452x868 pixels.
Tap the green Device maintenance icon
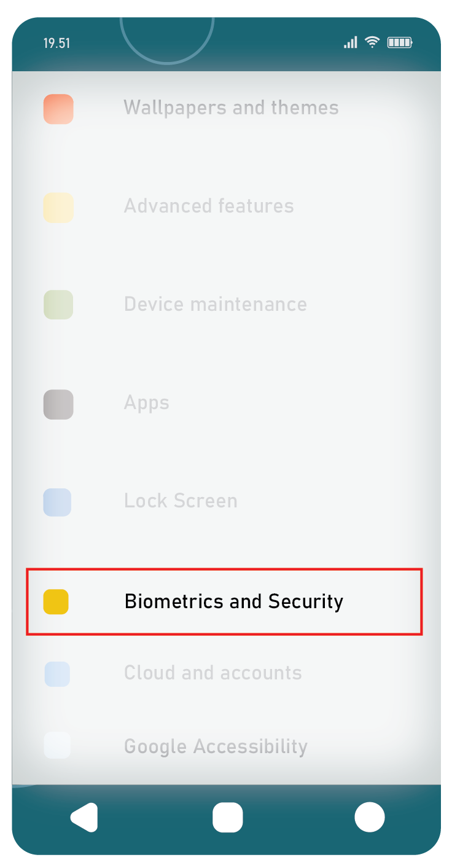(58, 305)
